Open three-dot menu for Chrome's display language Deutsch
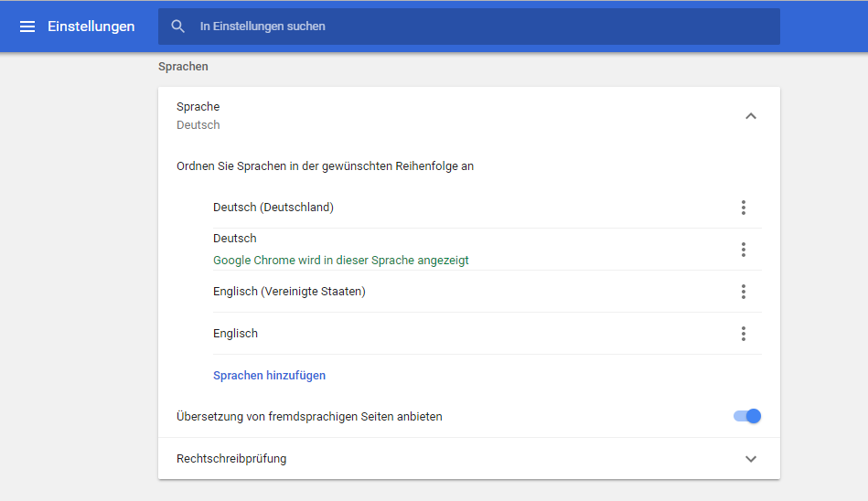Image resolution: width=868 pixels, height=501 pixels. 744,250
